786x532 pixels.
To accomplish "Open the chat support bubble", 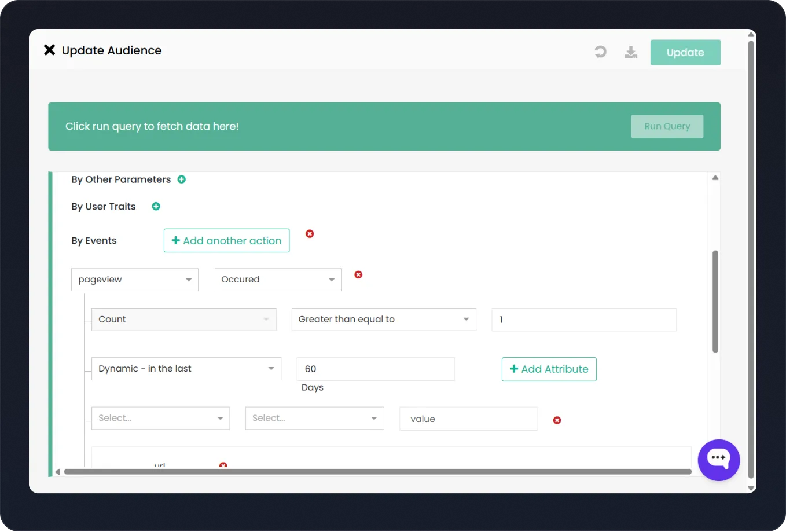I will [719, 460].
